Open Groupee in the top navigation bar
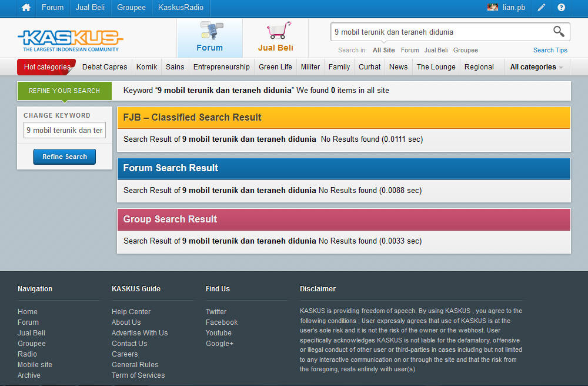The image size is (588, 386). [131, 8]
